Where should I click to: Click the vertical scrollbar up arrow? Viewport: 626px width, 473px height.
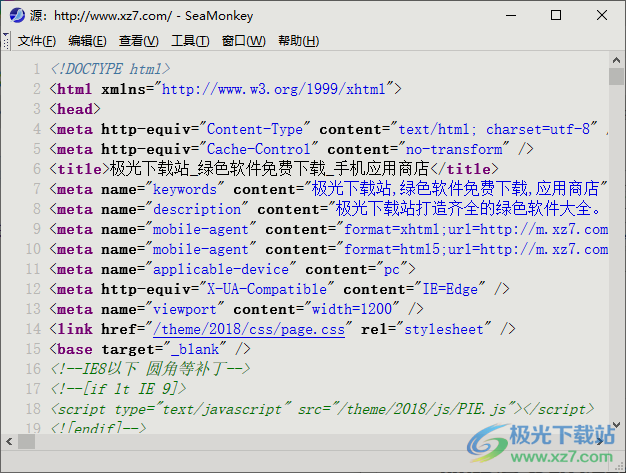pyautogui.click(x=616, y=60)
